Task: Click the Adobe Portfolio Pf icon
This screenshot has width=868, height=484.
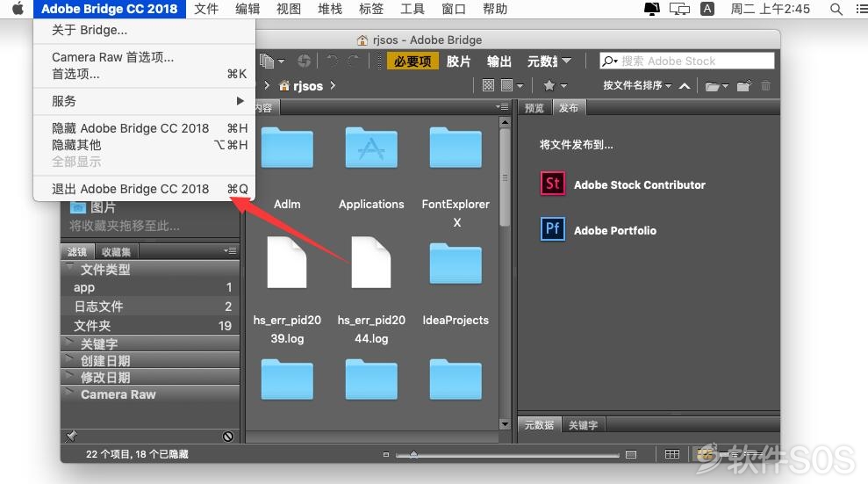Action: pos(552,228)
